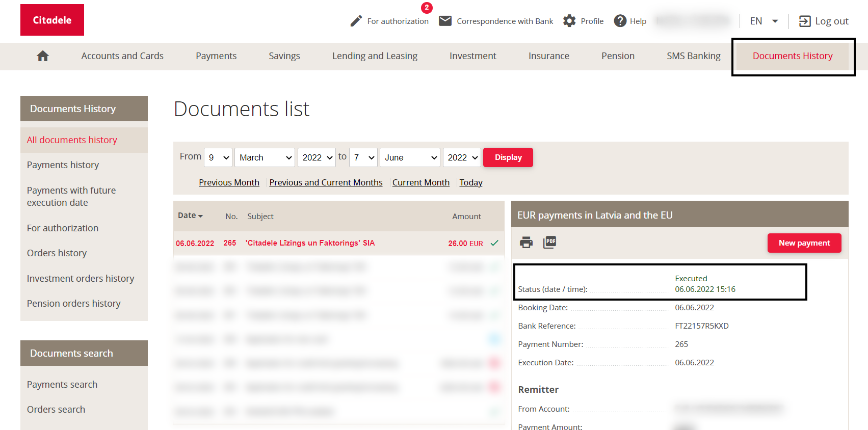Viewport: 868px width, 430px height.
Task: Click the Today link
Action: click(x=471, y=182)
